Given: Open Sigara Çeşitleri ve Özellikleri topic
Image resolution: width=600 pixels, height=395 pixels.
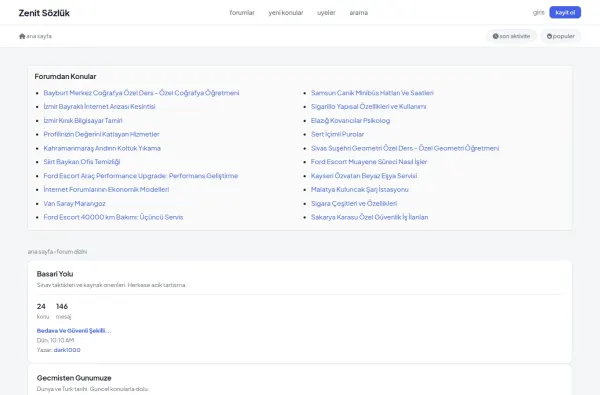Looking at the screenshot, I should (354, 203).
